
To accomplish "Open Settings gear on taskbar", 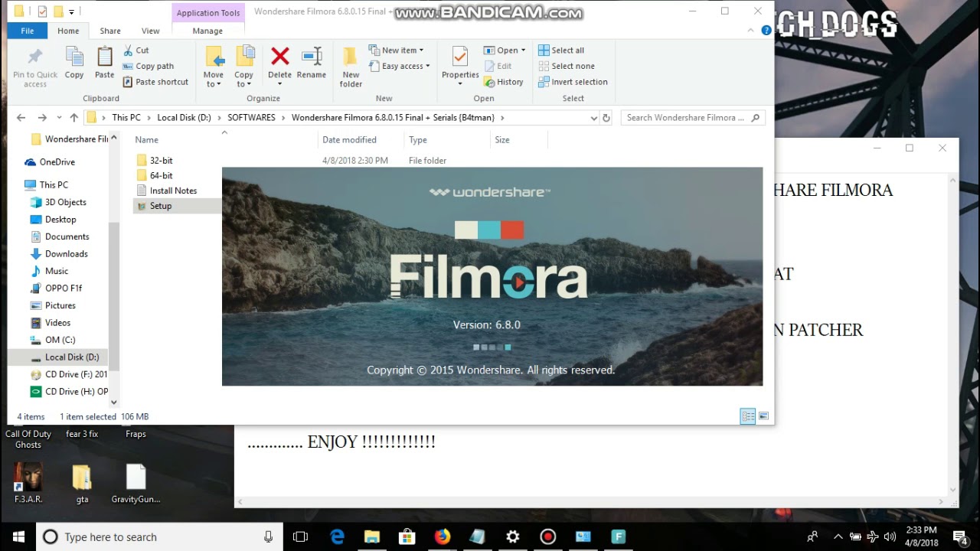I will pos(513,537).
